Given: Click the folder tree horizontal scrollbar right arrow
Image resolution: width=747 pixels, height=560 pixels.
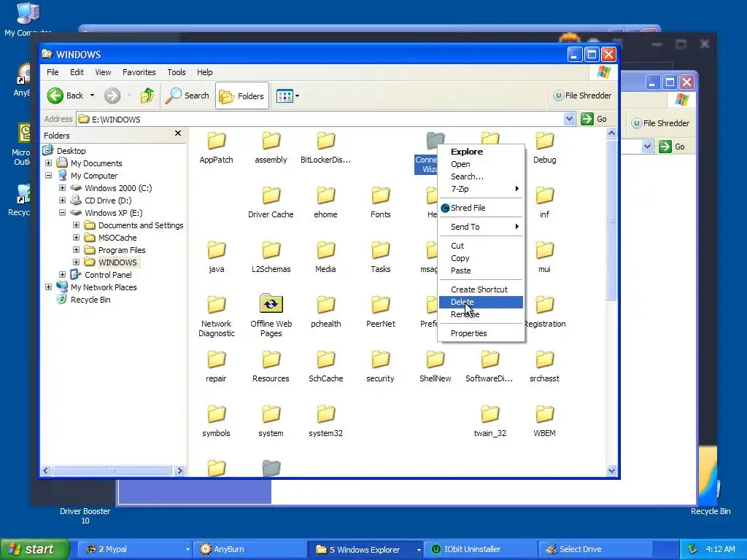Looking at the screenshot, I should (x=179, y=470).
